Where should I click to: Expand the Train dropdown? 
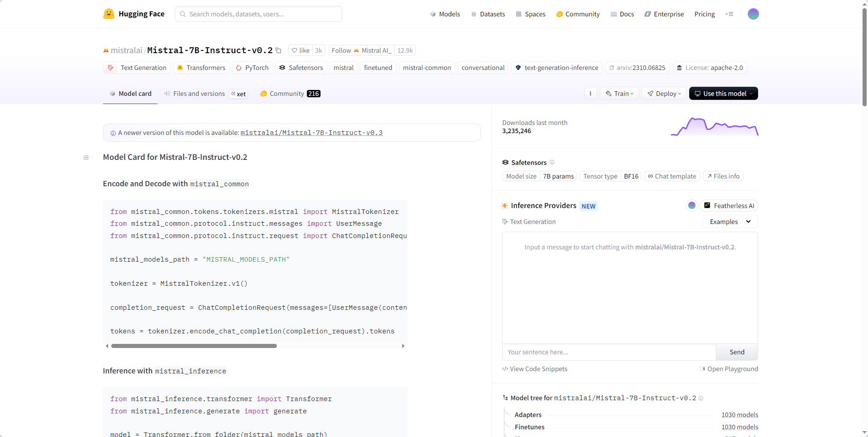tap(619, 94)
